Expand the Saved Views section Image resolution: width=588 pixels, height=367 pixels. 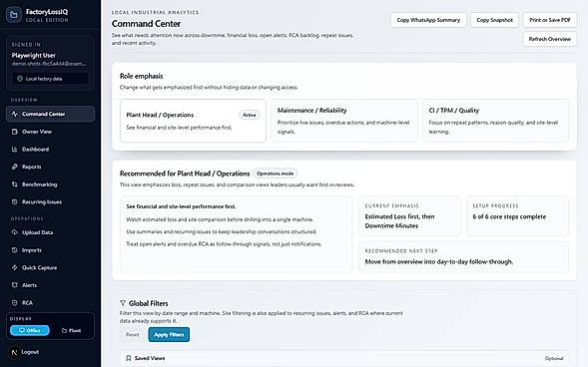click(343, 358)
